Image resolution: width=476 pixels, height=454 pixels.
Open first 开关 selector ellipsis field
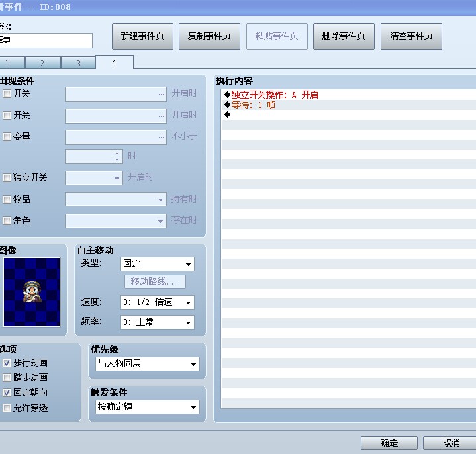pos(116,95)
